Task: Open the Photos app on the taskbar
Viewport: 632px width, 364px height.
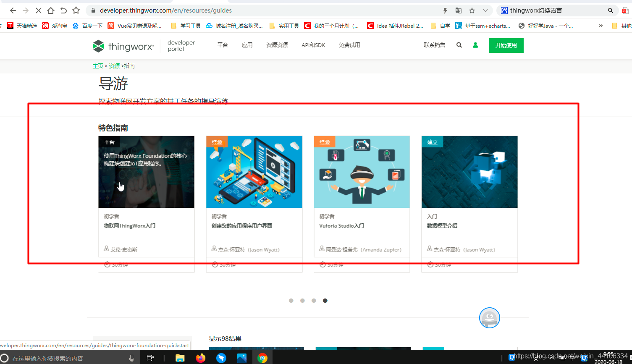Action: pyautogui.click(x=242, y=358)
